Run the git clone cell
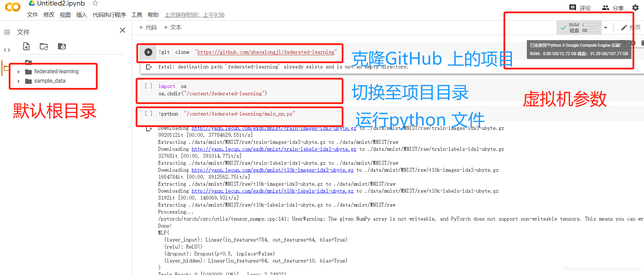 tap(148, 52)
